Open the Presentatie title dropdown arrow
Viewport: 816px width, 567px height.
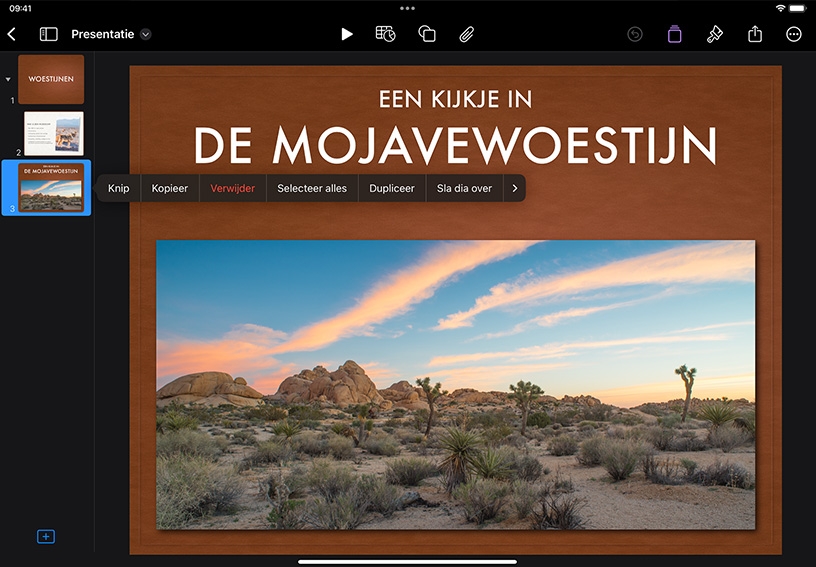coord(146,34)
